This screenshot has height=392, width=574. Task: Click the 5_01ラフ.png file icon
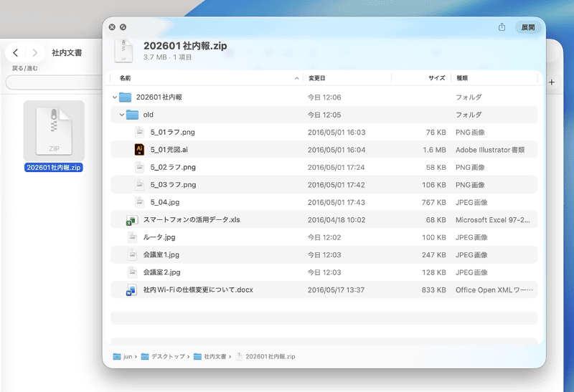pyautogui.click(x=139, y=132)
